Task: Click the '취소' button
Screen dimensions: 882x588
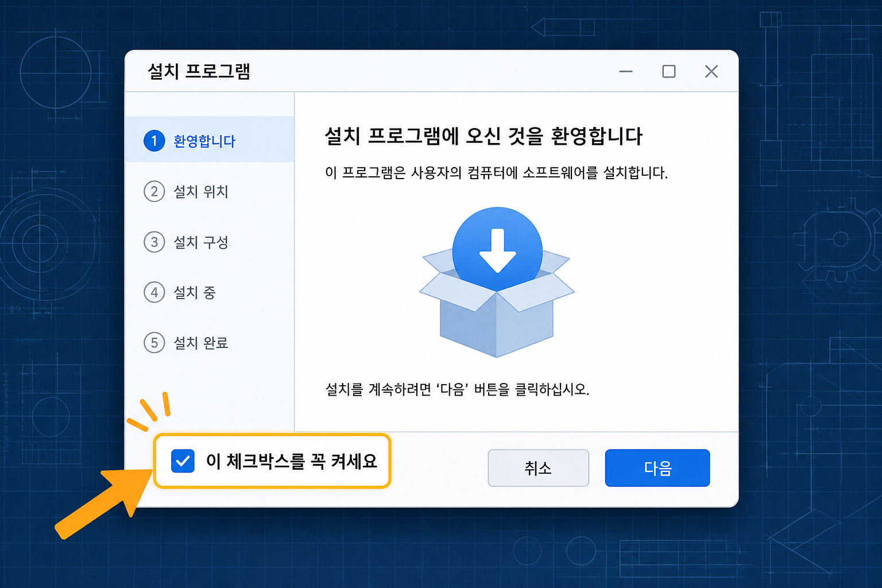Action: click(x=538, y=468)
